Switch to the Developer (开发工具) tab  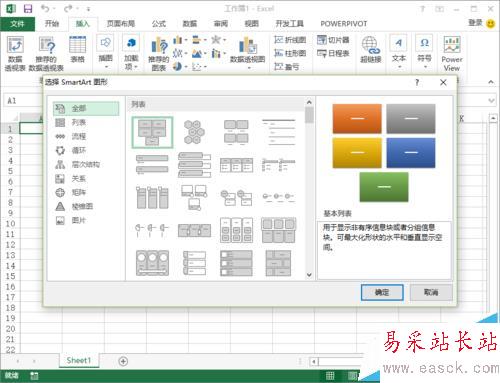290,24
